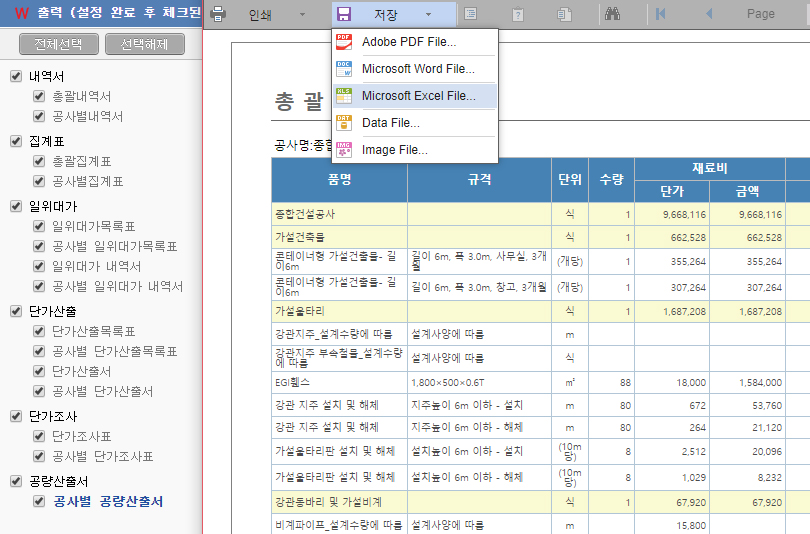The height and width of the screenshot is (534, 810).
Task: Select 공사별 단가산출서 tree item
Action: [102, 391]
